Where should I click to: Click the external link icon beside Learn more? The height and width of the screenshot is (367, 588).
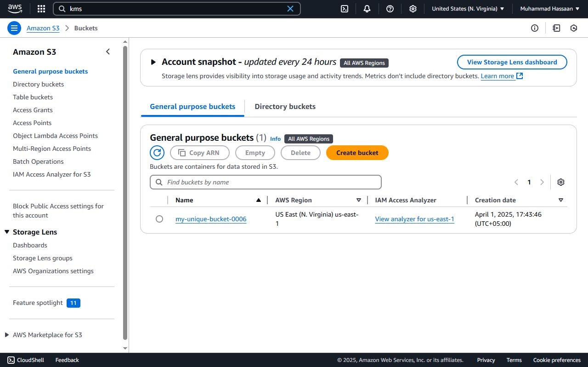click(520, 76)
